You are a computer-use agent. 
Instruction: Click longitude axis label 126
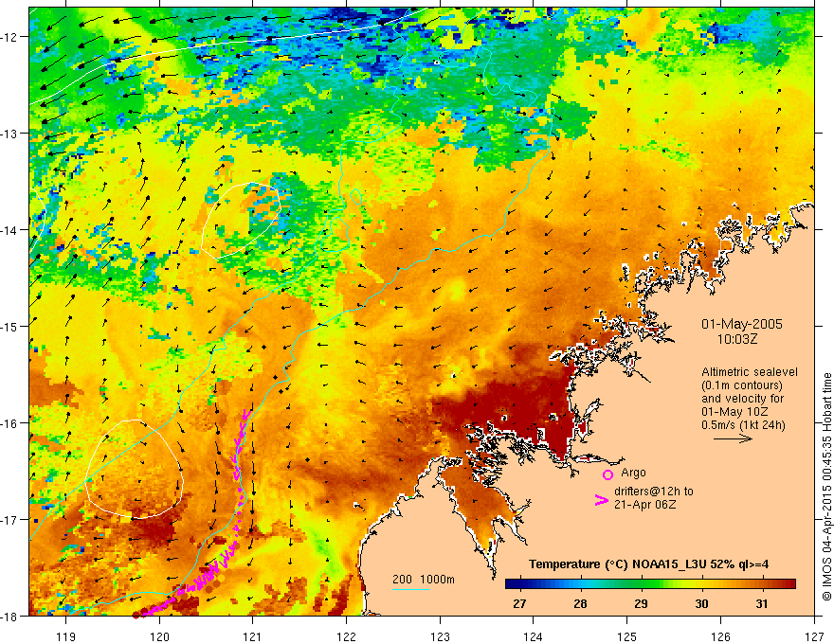720,636
